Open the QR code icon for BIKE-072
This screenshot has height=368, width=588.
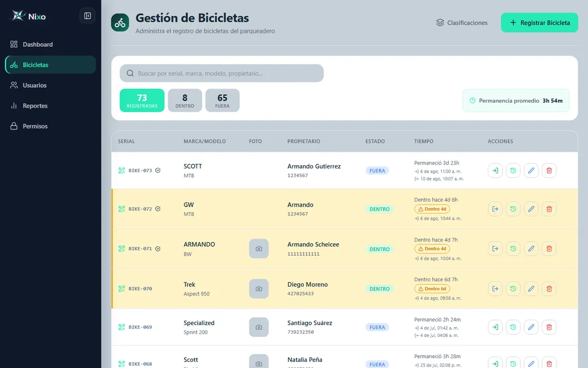click(121, 209)
